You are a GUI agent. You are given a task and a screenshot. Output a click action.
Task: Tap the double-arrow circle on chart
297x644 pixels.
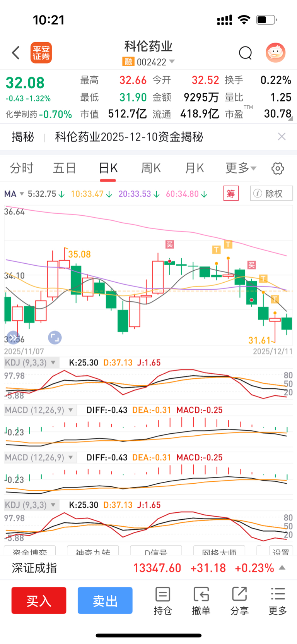[x=13, y=338]
